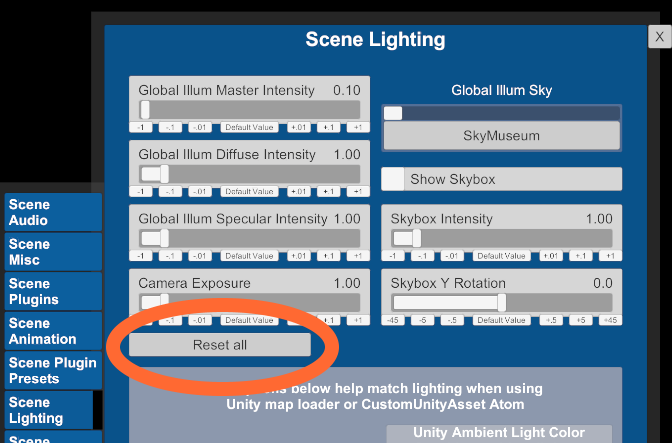
Task: Decrease Skybox Intensity by 1
Action: (x=393, y=256)
